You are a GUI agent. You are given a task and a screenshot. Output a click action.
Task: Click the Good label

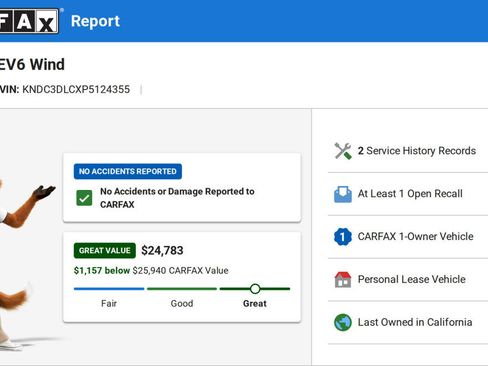182,304
